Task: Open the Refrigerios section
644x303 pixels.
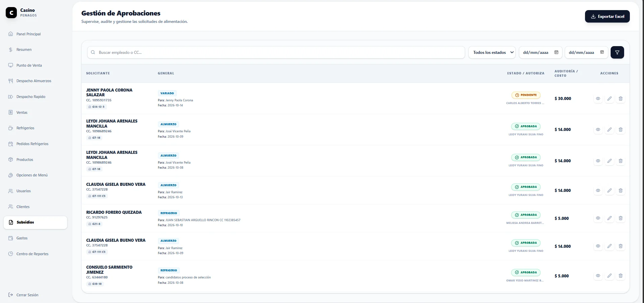Action: click(35, 128)
